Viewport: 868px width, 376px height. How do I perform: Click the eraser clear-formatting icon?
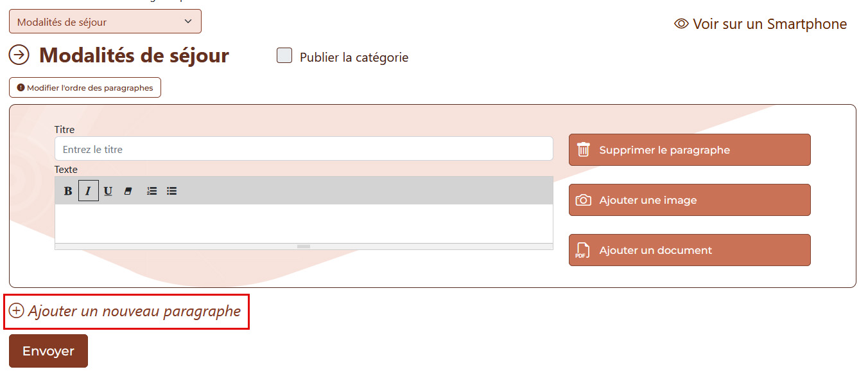128,191
